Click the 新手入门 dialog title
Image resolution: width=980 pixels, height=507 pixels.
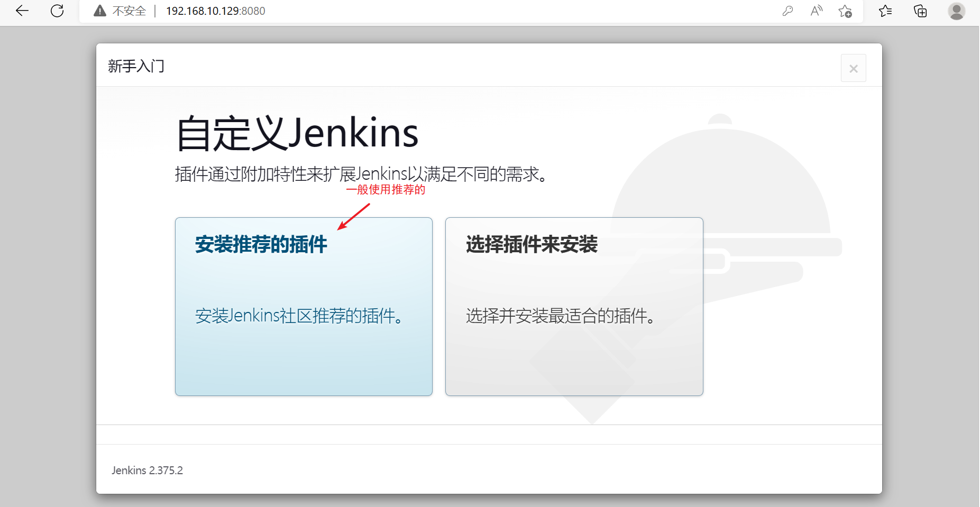136,66
